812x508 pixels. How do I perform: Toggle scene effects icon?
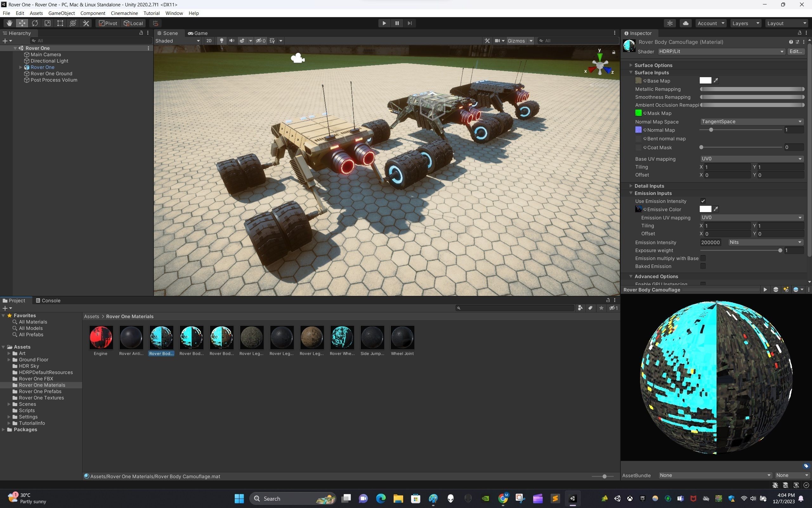(x=242, y=41)
